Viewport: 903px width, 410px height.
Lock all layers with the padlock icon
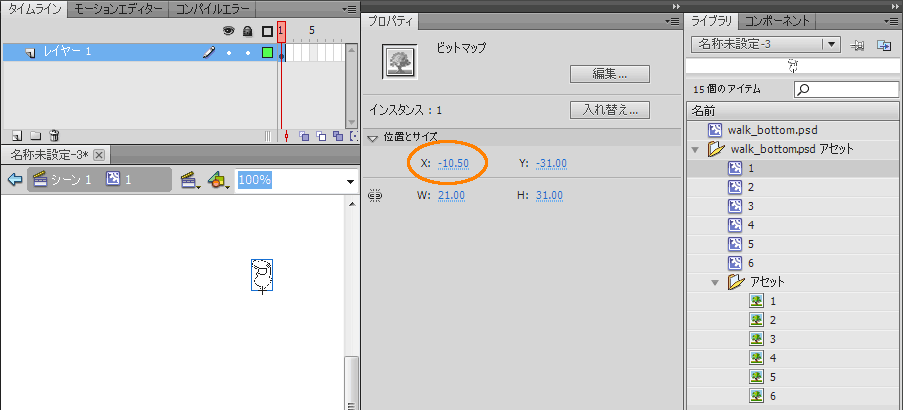(x=247, y=31)
